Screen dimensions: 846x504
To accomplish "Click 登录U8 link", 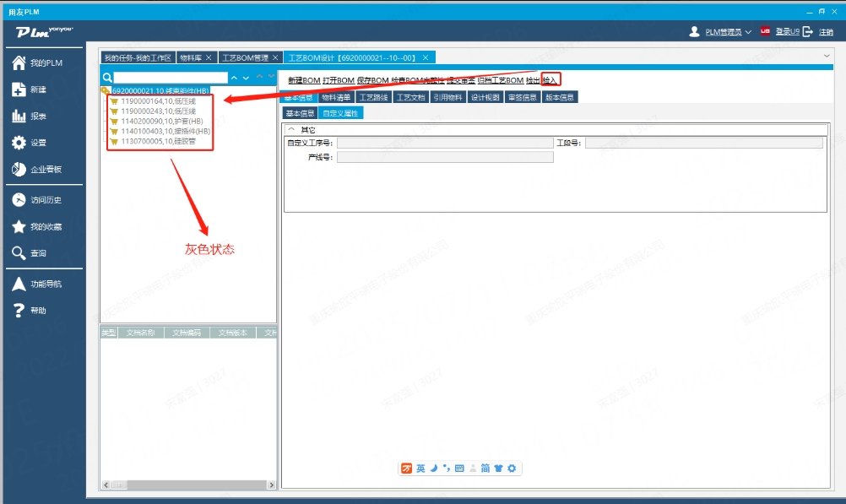I will (787, 32).
